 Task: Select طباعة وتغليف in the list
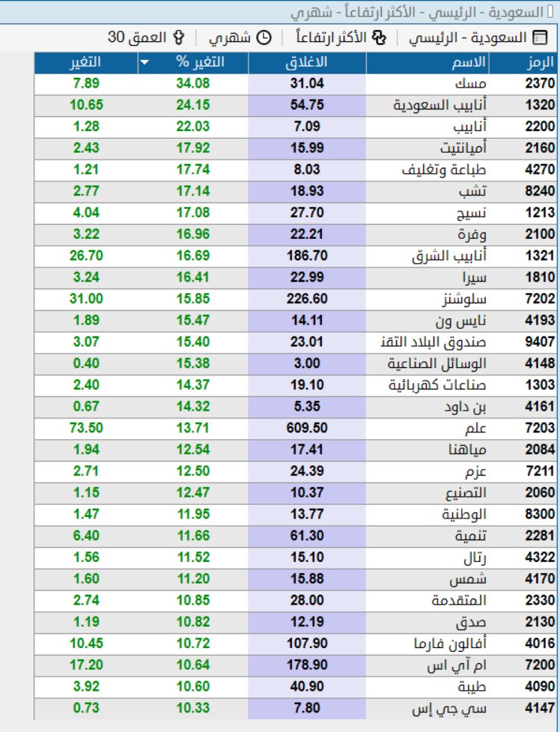click(x=444, y=169)
